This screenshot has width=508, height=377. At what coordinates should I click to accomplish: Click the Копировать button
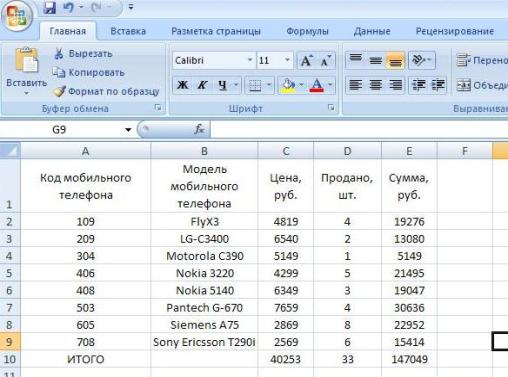88,72
